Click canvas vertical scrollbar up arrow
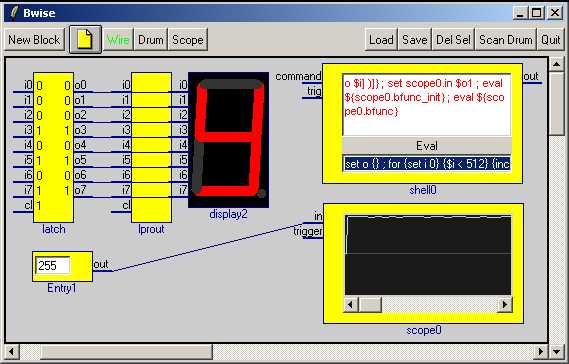Image resolution: width=569 pixels, height=364 pixels. pyautogui.click(x=556, y=65)
